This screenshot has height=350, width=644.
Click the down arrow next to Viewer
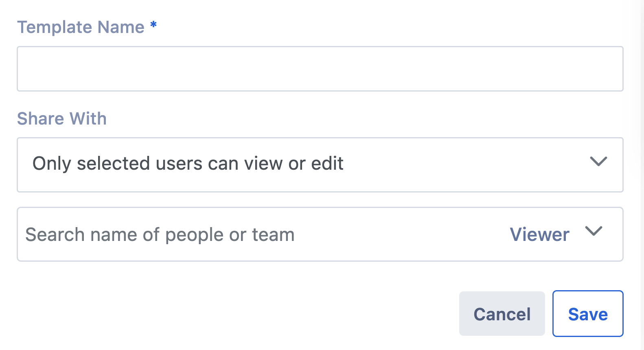click(x=594, y=231)
